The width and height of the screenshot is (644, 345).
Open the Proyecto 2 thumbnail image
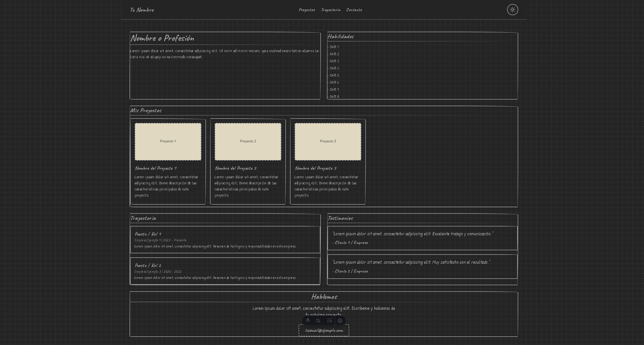click(x=248, y=141)
